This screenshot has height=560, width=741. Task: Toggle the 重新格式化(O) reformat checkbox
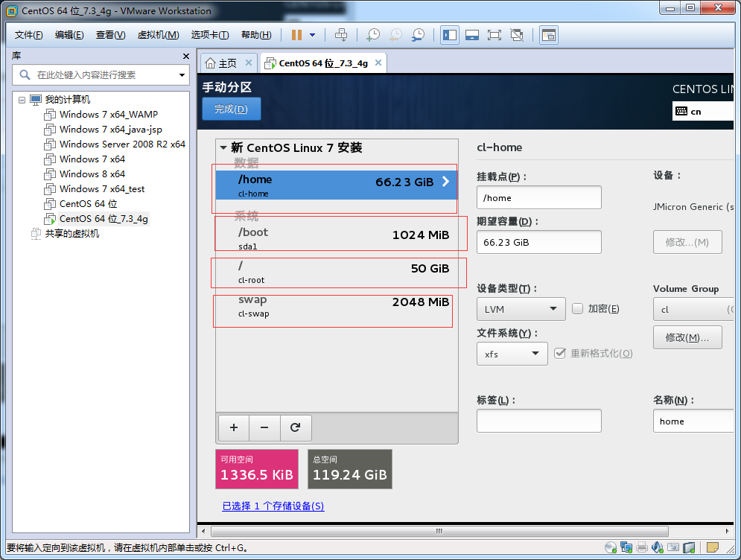click(559, 353)
